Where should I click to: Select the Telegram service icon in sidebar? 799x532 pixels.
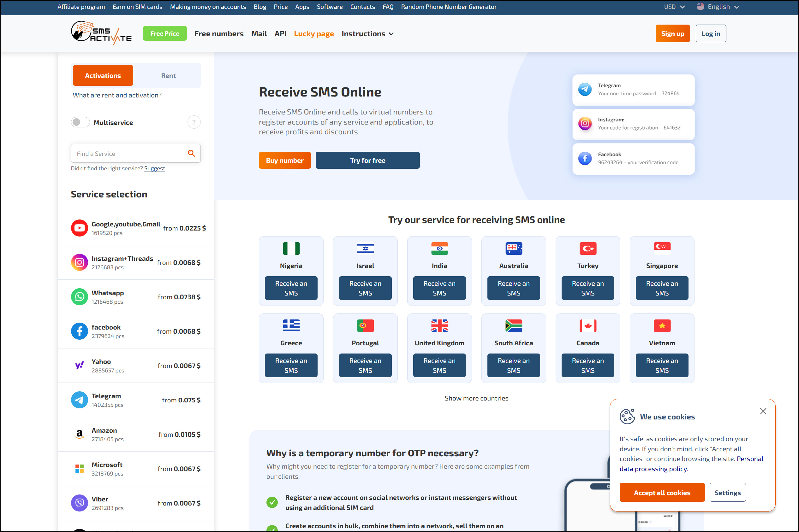pos(80,400)
